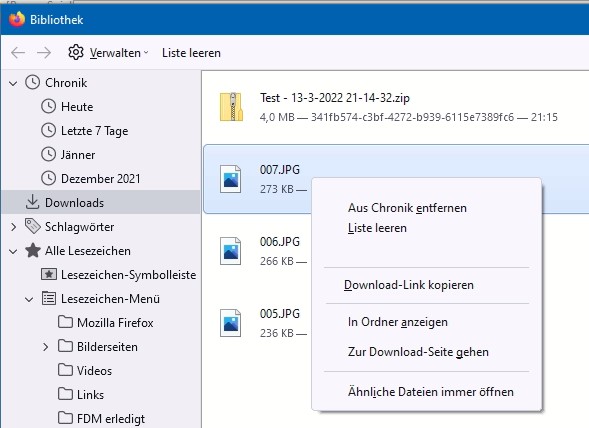Screen dimensions: 589x428
Task: Click the 006.JPG image file icon
Action: pos(230,251)
